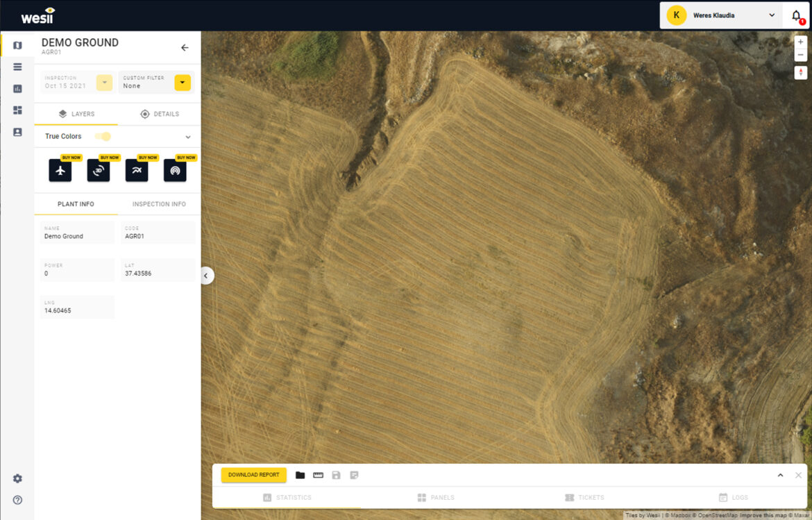This screenshot has height=520, width=812.
Task: Toggle the True Colors layer switch
Action: [103, 137]
